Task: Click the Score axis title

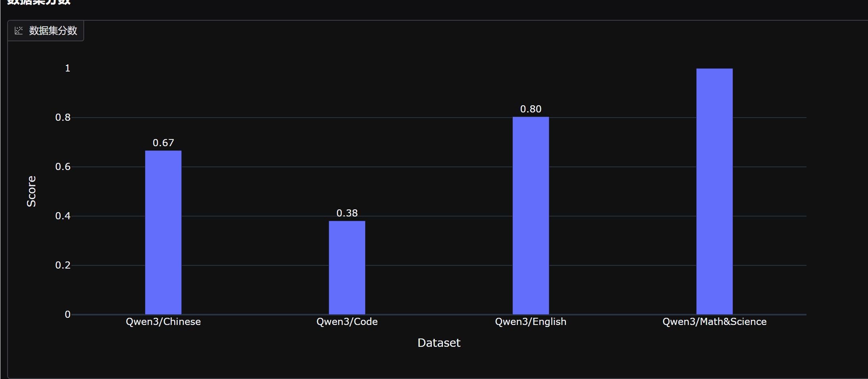Action: coord(31,191)
